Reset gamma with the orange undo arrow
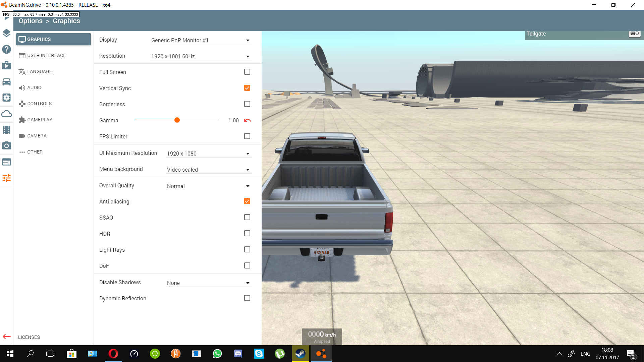 [248, 120]
